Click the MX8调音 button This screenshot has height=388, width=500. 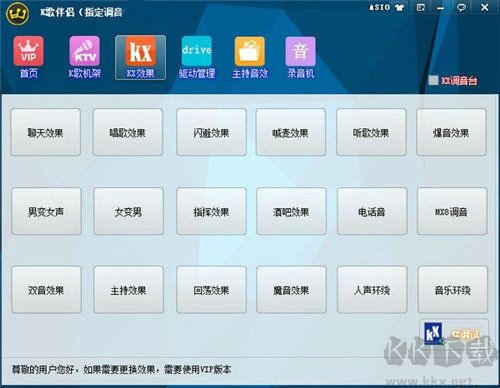tap(452, 211)
